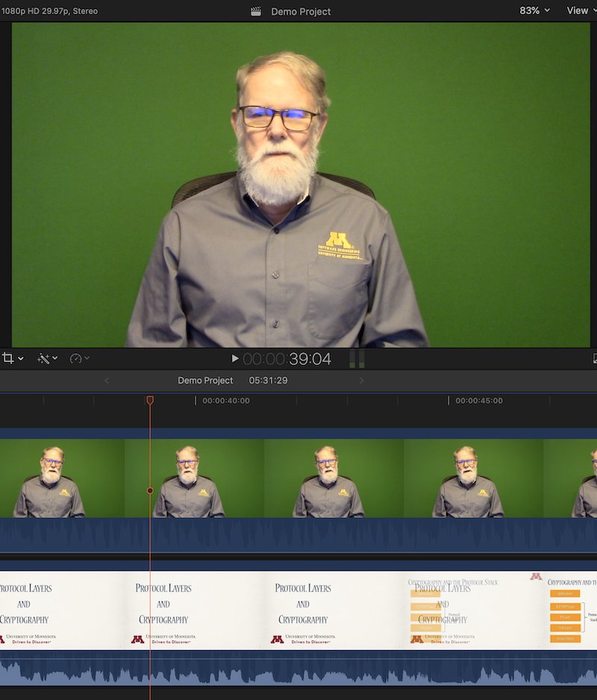This screenshot has height=700, width=597.
Task: Go back in timeline history arrow
Action: (106, 381)
